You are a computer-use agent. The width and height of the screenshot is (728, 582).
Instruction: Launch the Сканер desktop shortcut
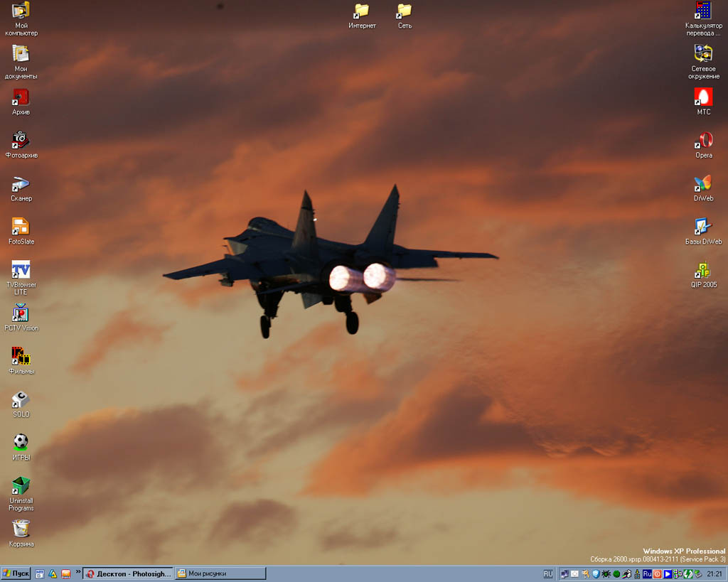(x=21, y=184)
